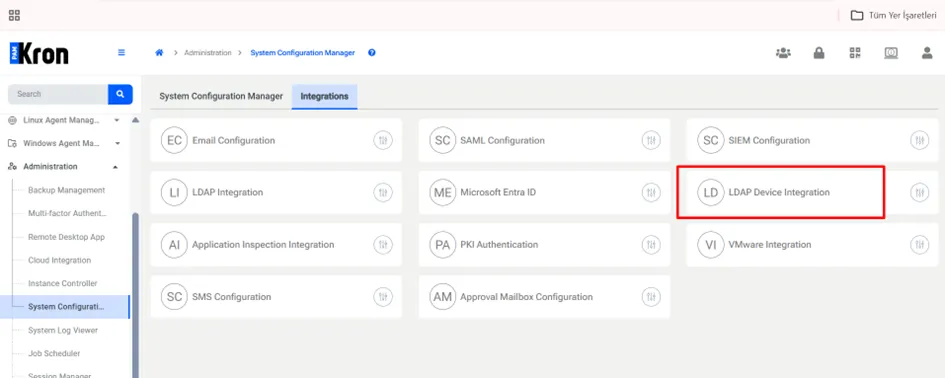Focus the sidebar Search input field
The height and width of the screenshot is (378, 945).
58,94
